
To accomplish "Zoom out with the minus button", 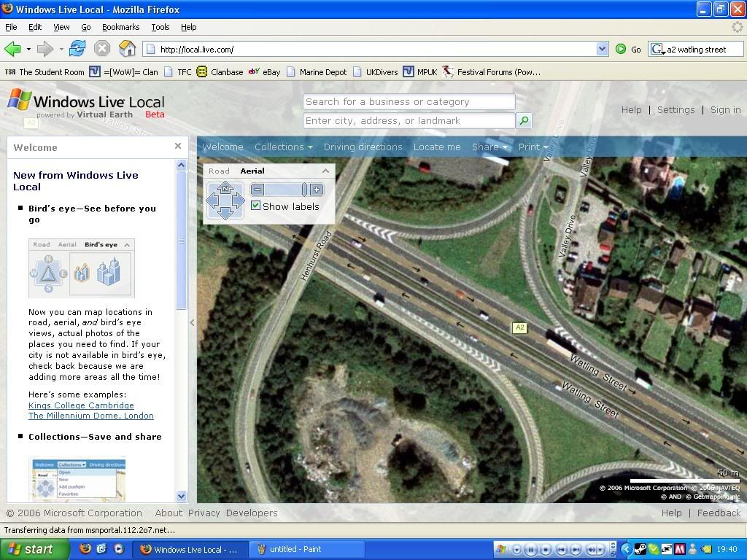I will click(258, 190).
